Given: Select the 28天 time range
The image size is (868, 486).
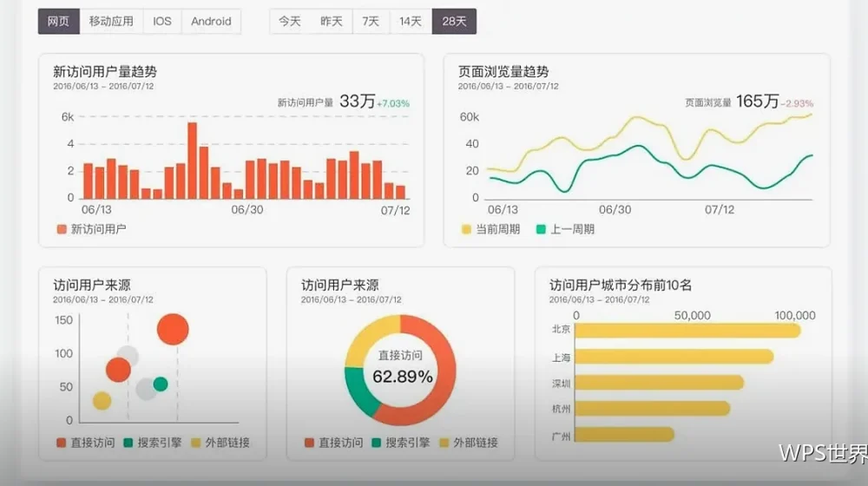Looking at the screenshot, I should (x=454, y=22).
